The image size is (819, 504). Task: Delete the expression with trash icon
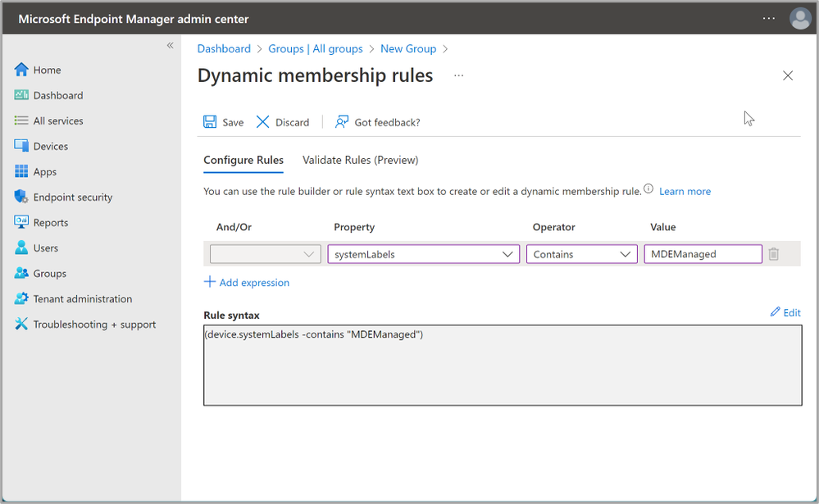tap(774, 254)
